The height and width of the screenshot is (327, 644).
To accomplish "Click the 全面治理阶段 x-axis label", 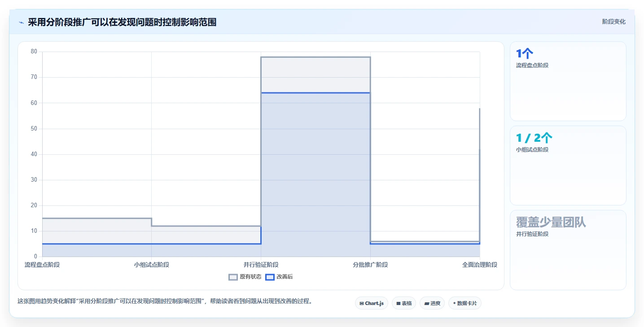I will pos(480,265).
